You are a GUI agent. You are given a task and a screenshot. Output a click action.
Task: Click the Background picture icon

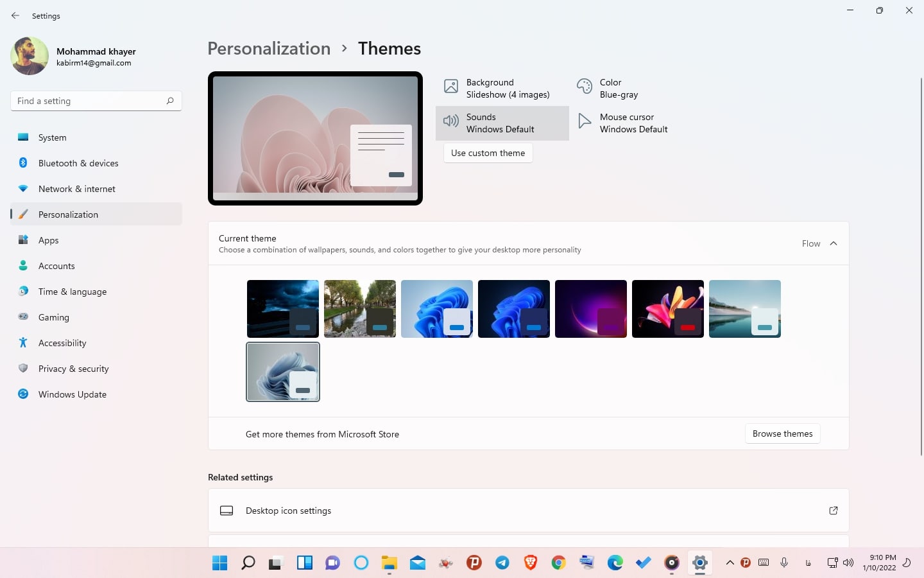pos(451,86)
